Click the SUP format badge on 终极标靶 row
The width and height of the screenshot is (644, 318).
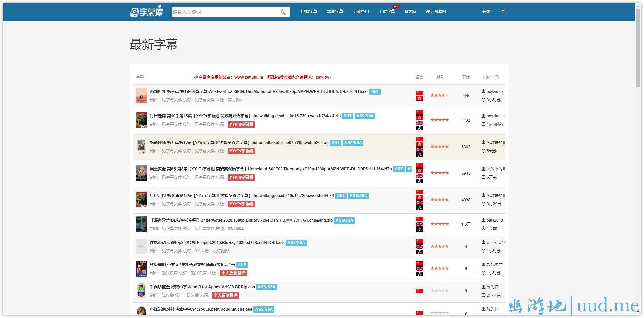click(242, 265)
